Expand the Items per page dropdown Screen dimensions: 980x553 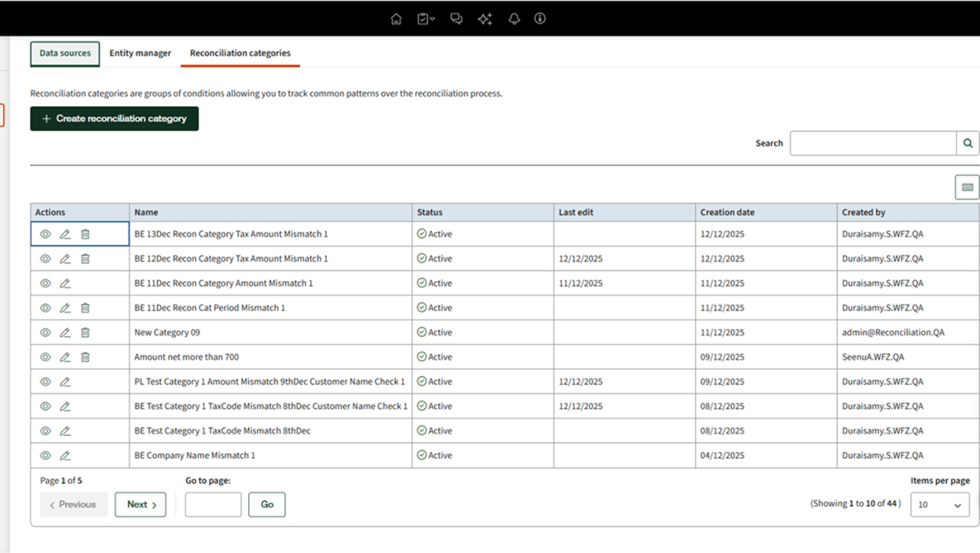tap(939, 505)
